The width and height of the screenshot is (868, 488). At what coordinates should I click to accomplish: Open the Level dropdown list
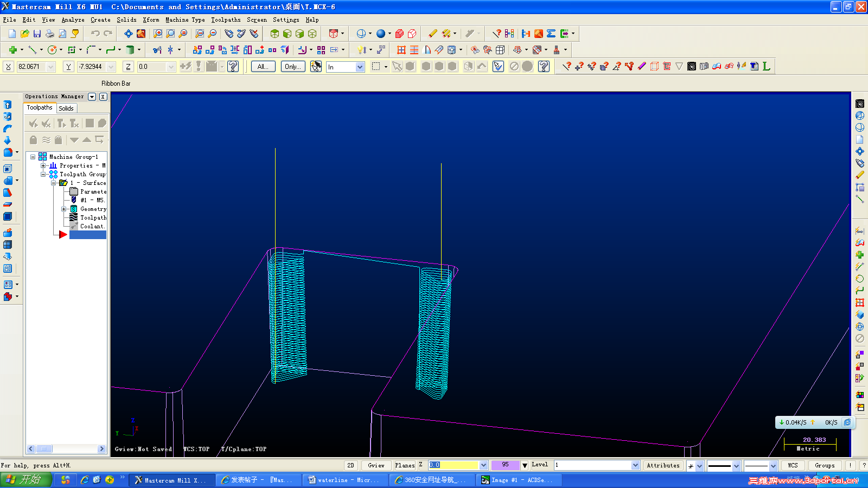tap(635, 465)
